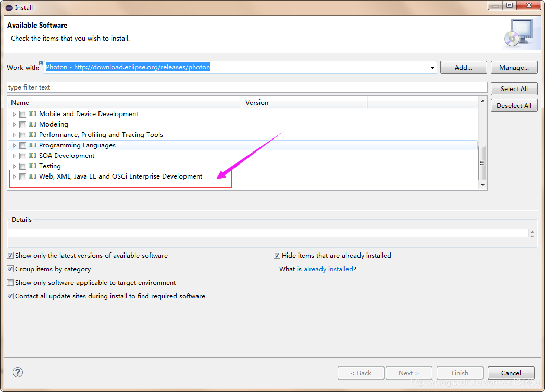Click the Details scroll down arrow
Screen dimensions: 545x392
pos(532,236)
